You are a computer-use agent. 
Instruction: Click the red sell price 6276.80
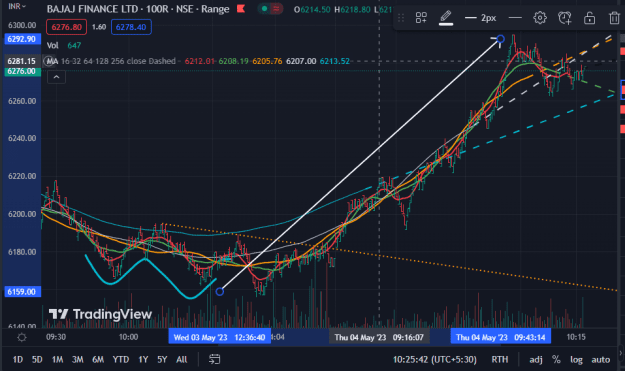point(66,27)
